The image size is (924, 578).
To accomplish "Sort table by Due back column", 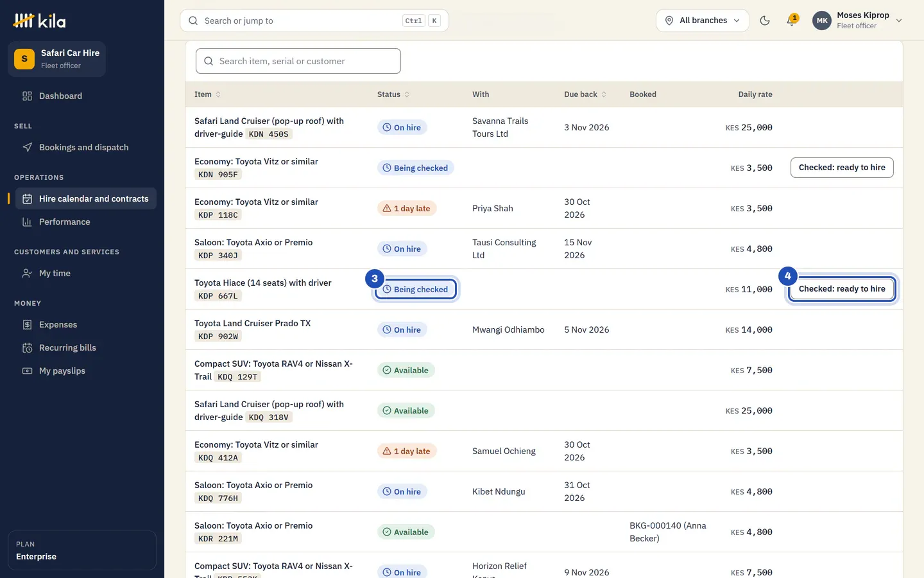I will coord(585,94).
